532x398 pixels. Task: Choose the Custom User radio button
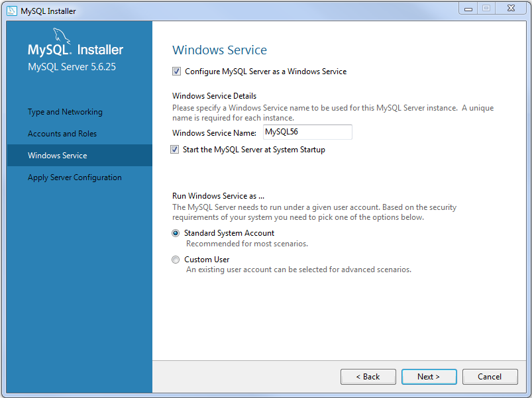tap(176, 260)
